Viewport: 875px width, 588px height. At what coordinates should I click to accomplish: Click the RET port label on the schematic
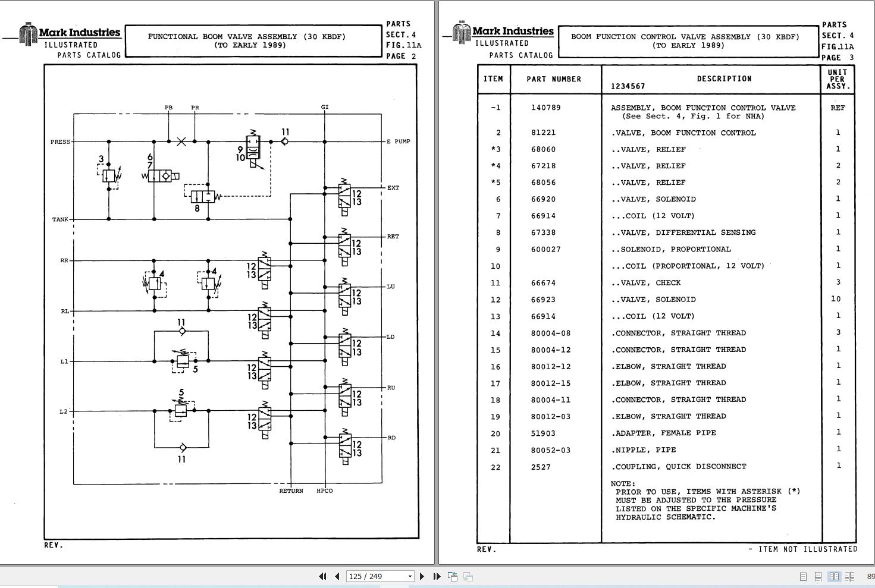(393, 237)
